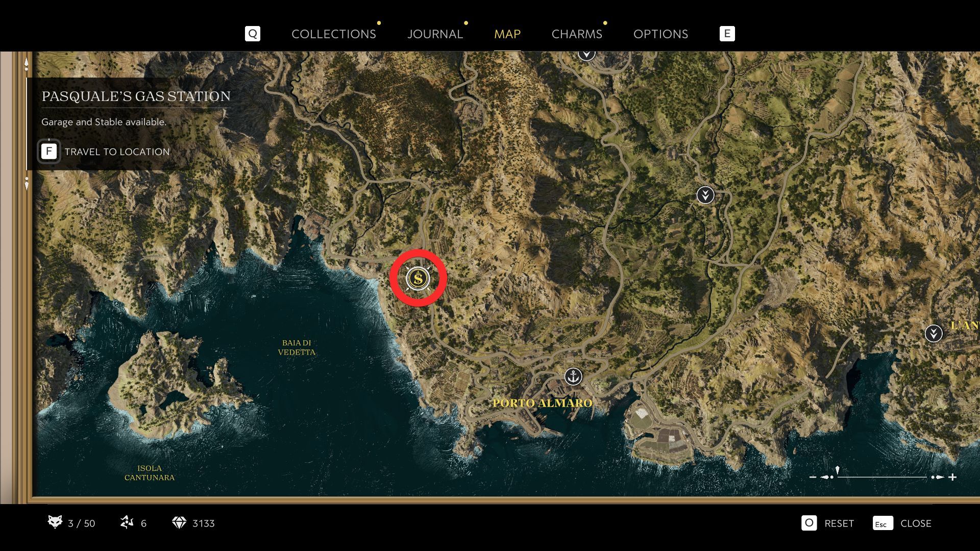This screenshot has width=980, height=551.
Task: Click the partially visible marker at map top
Action: point(586,54)
